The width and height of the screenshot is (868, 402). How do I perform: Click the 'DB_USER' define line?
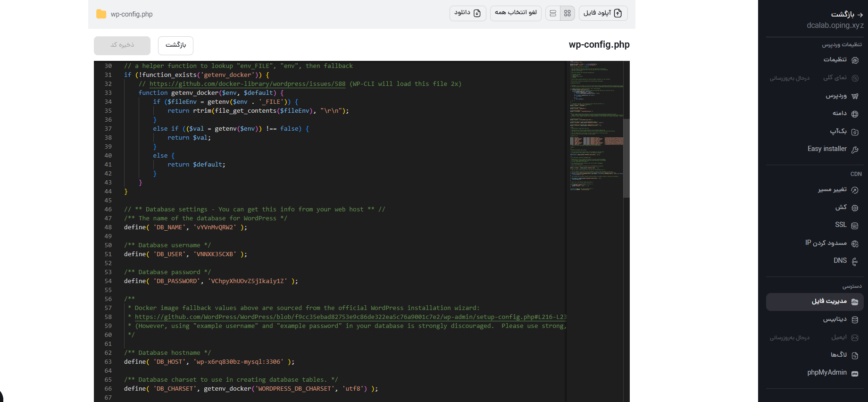pos(185,254)
